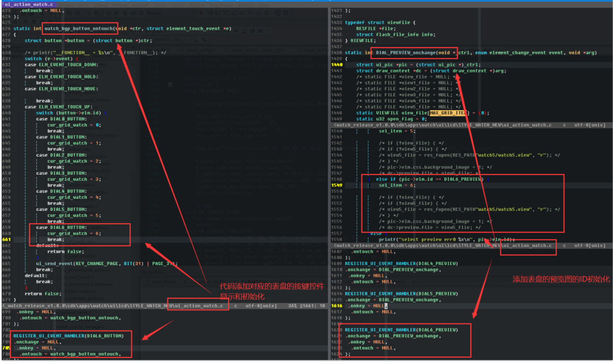The image size is (613, 364).
Task: Click highlighted line number 1440
Action: tap(336, 64)
